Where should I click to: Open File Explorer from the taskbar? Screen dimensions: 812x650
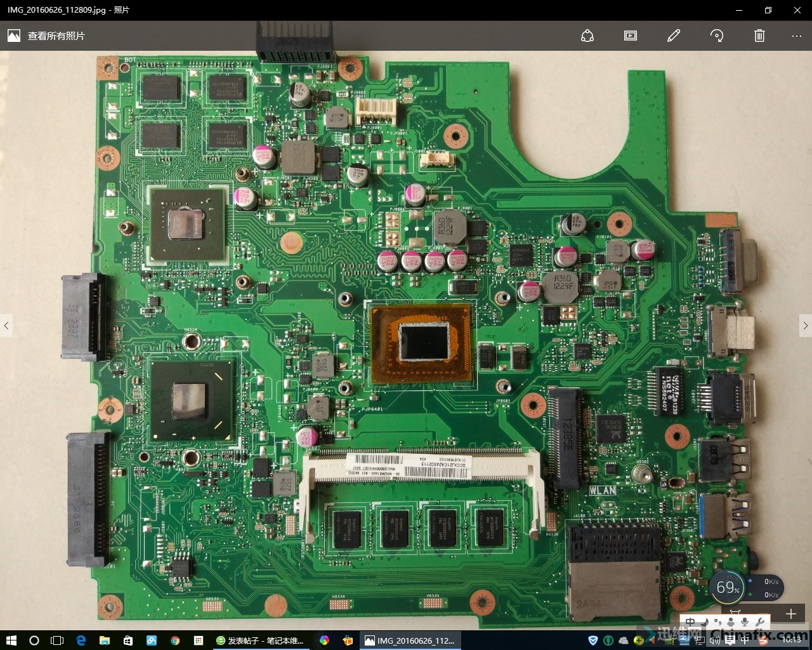click(x=105, y=640)
